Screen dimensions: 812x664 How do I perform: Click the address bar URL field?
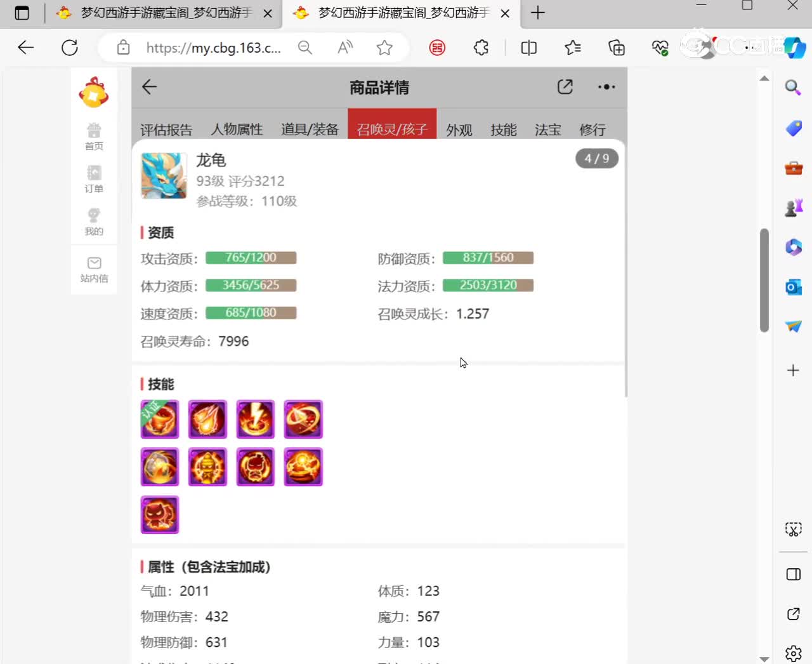click(213, 48)
